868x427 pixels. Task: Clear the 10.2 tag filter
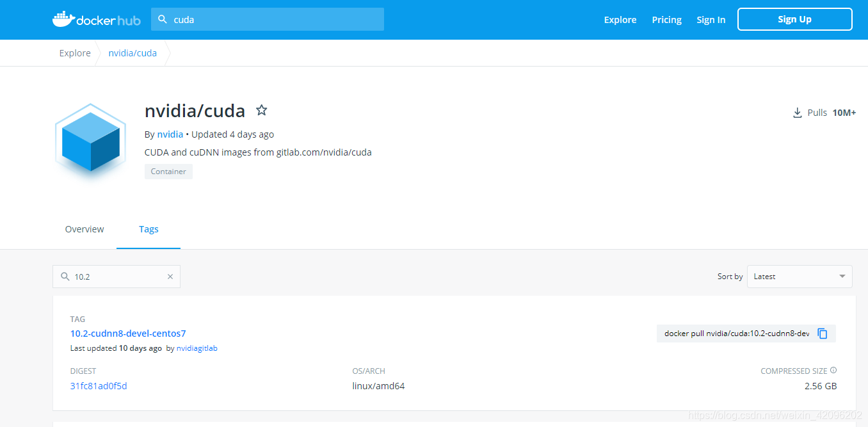coord(170,276)
